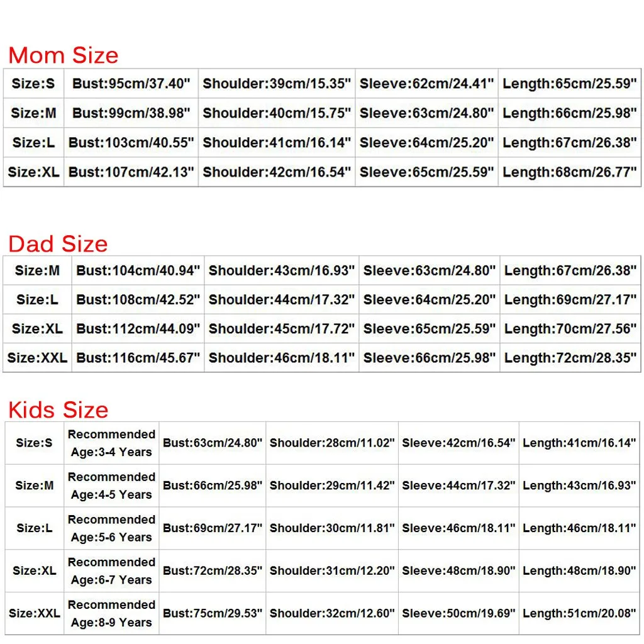Click Kids Shoulder:30cm/11.81" cell
This screenshot has height=644, width=644.
[332, 528]
